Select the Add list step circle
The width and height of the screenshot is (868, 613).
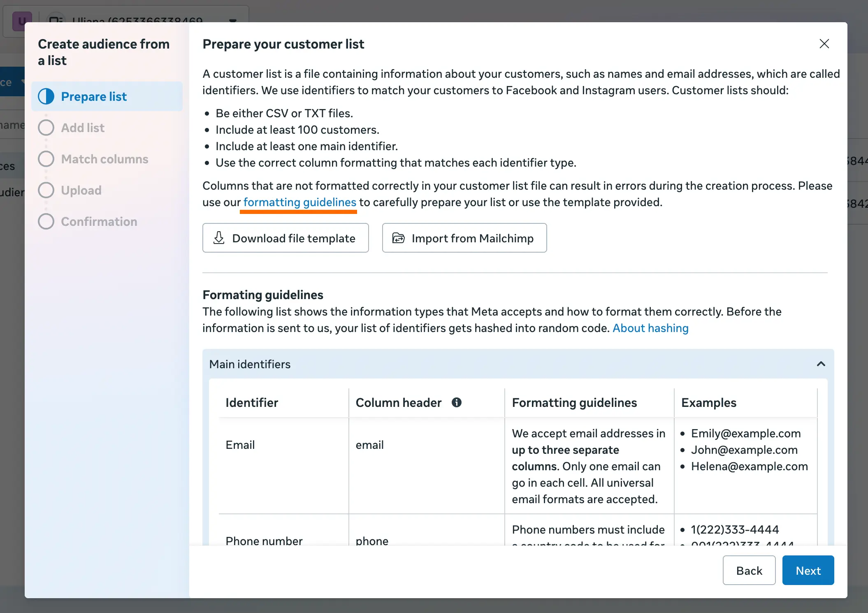pyautogui.click(x=46, y=128)
